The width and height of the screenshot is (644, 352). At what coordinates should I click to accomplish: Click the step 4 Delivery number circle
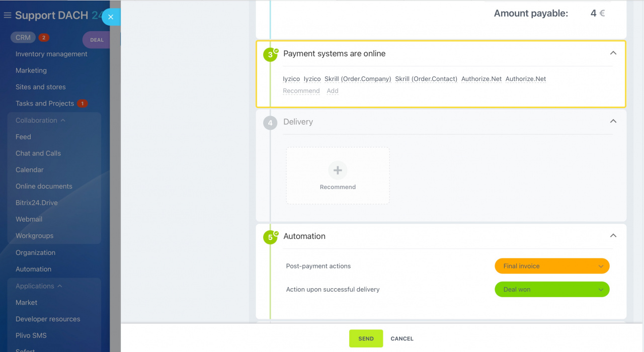[270, 122]
